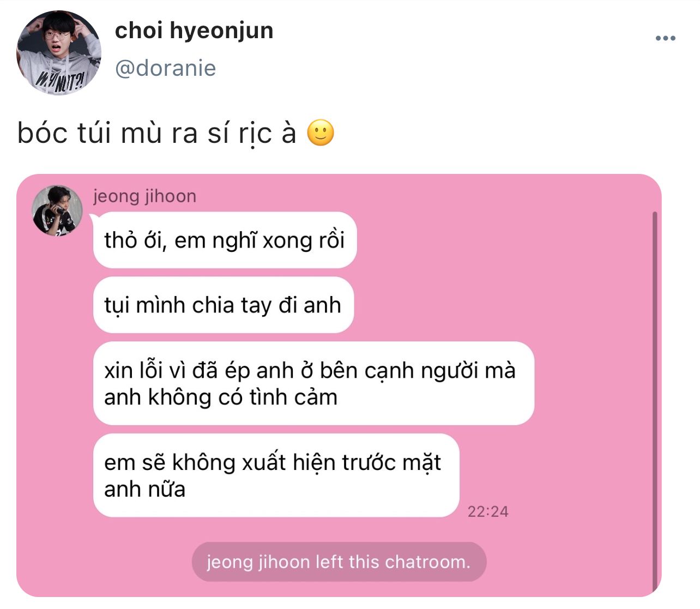Click the 'xin lỗi vì đã ép anh' message bubble
Screen dimensions: 700x609
313,383
